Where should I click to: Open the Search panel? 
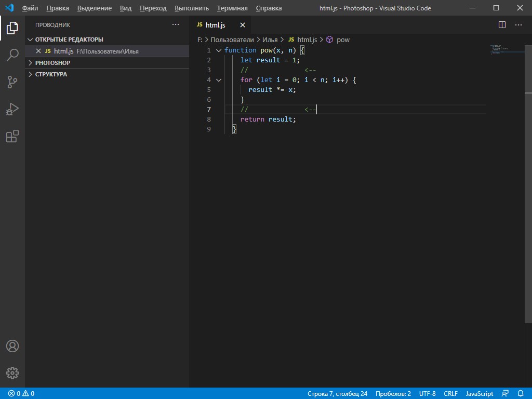coord(12,55)
